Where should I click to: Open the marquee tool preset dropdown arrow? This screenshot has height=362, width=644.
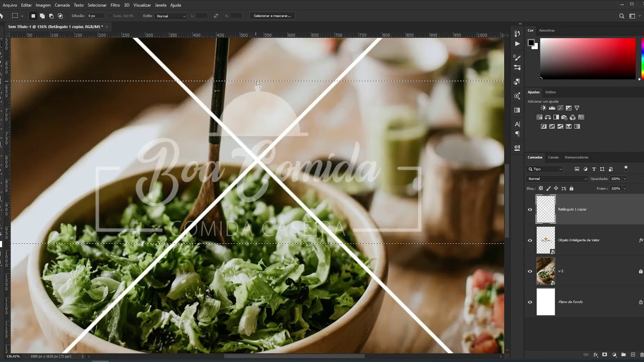tap(22, 16)
